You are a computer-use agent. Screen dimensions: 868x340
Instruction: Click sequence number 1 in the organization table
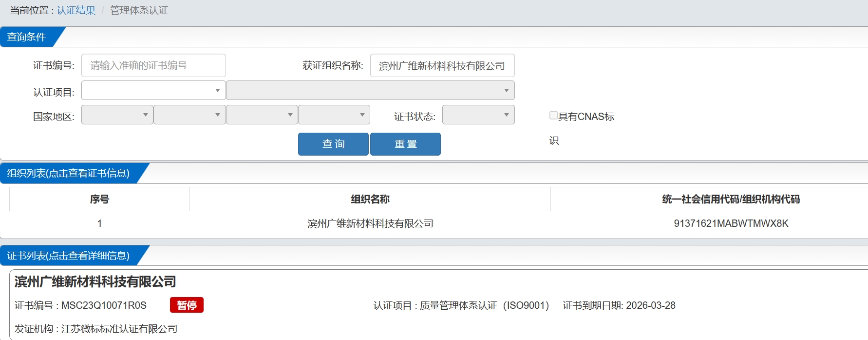click(x=99, y=223)
